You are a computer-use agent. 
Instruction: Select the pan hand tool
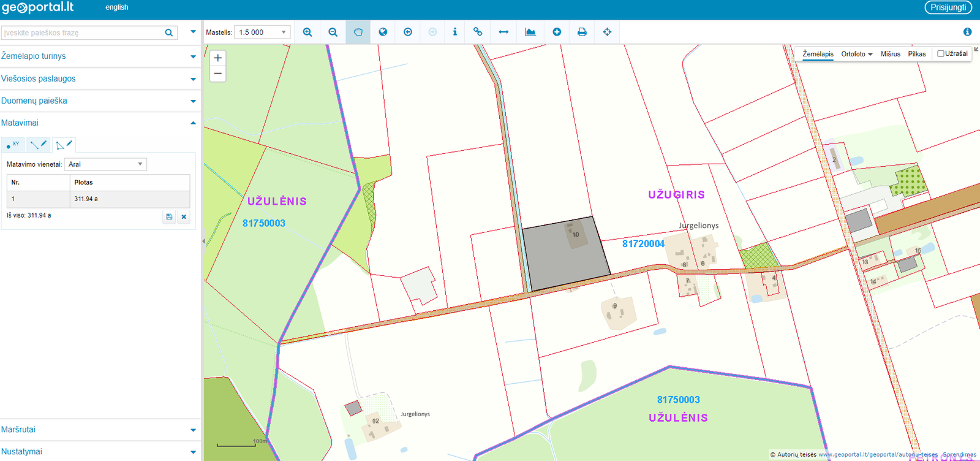tap(358, 32)
